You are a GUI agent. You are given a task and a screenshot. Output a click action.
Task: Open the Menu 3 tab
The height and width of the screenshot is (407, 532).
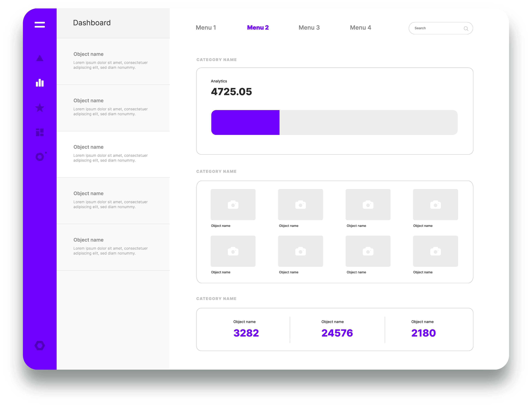pos(309,28)
